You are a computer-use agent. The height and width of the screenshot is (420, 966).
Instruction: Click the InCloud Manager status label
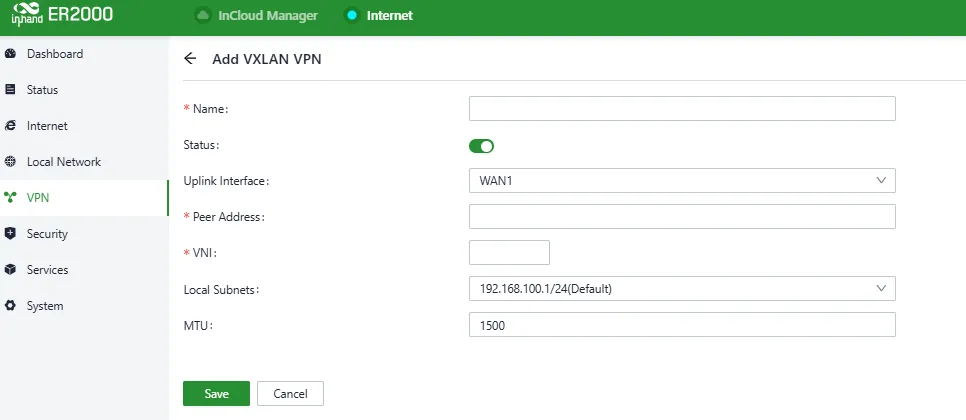click(268, 15)
